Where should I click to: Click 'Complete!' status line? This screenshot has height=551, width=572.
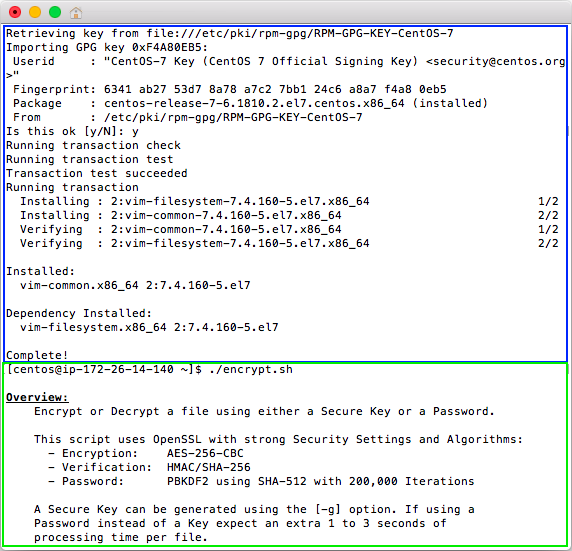click(x=37, y=355)
